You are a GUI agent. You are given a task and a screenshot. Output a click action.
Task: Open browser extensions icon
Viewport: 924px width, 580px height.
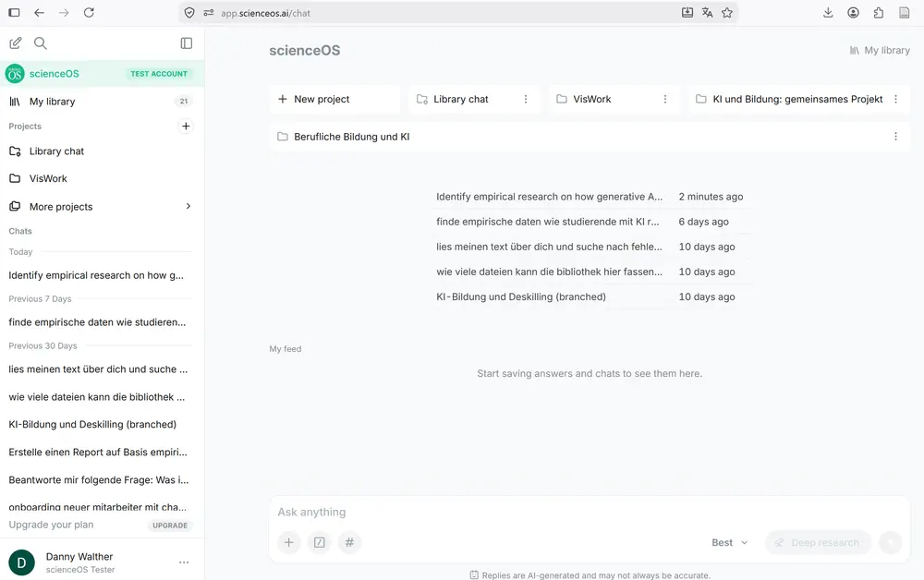[x=878, y=13]
